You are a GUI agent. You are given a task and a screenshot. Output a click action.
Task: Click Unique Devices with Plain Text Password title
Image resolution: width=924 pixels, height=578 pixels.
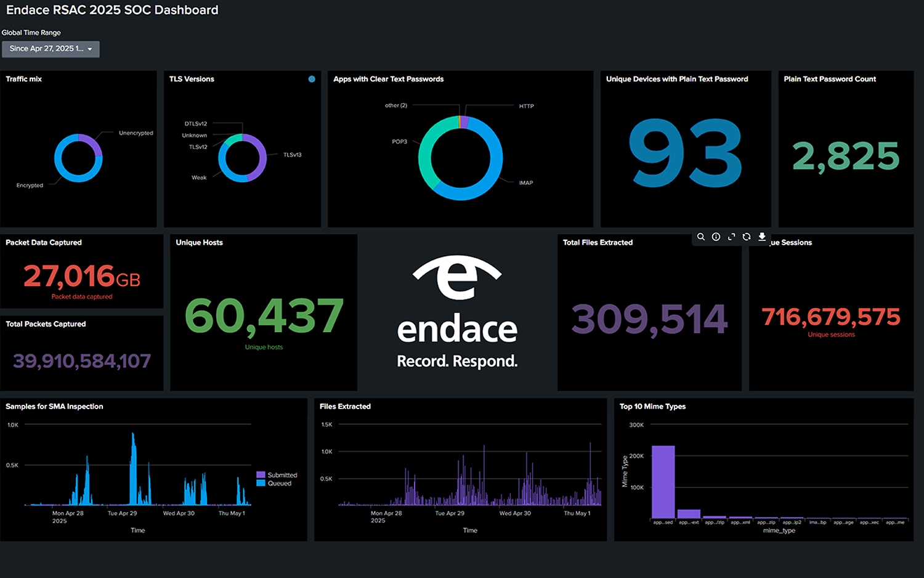point(677,79)
